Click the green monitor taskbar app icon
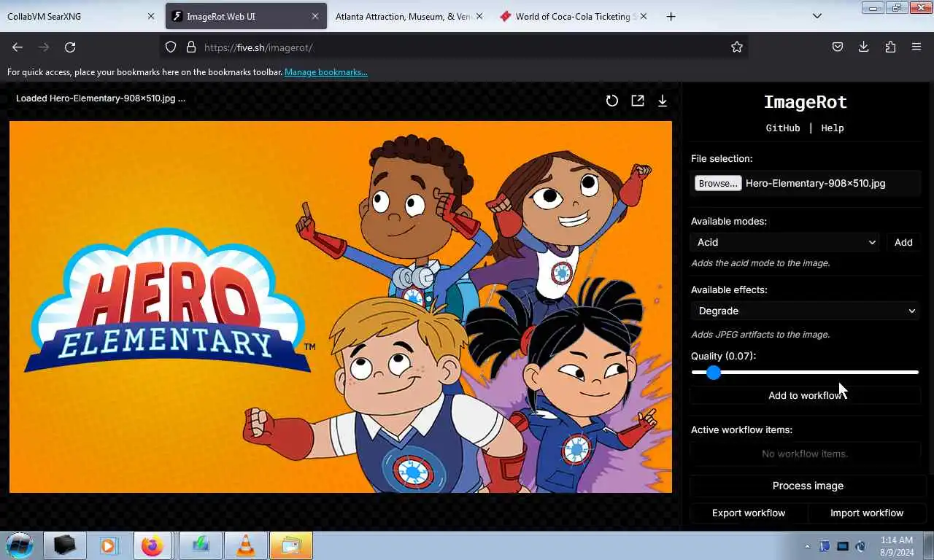 [201, 545]
